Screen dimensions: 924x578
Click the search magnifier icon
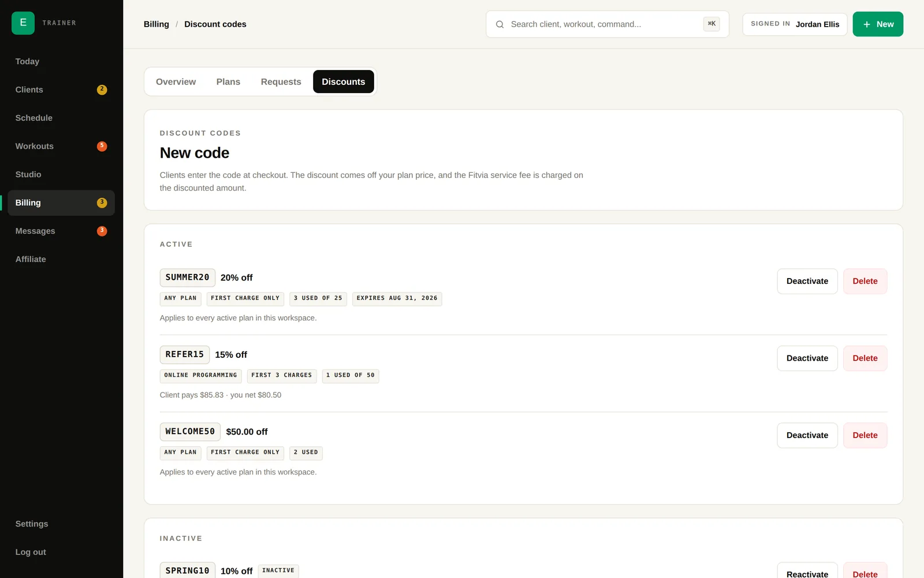tap(500, 24)
